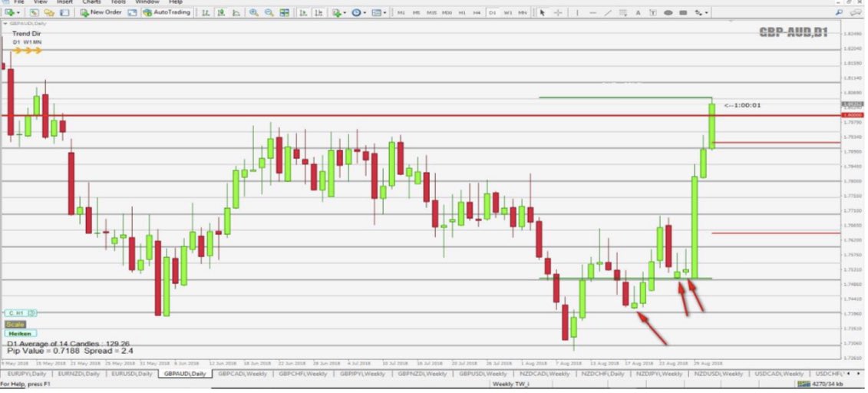This screenshot has width=868, height=393.
Task: Click the C H1 button on chart
Action: coord(21,313)
